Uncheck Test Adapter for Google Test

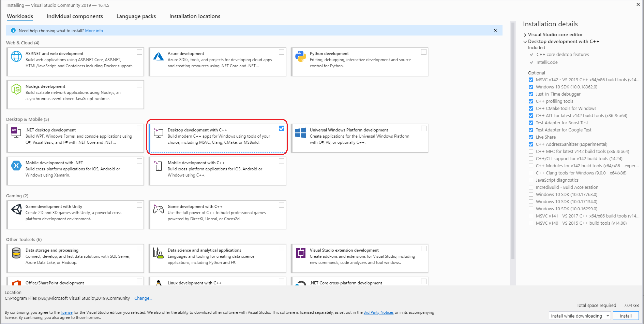(531, 130)
